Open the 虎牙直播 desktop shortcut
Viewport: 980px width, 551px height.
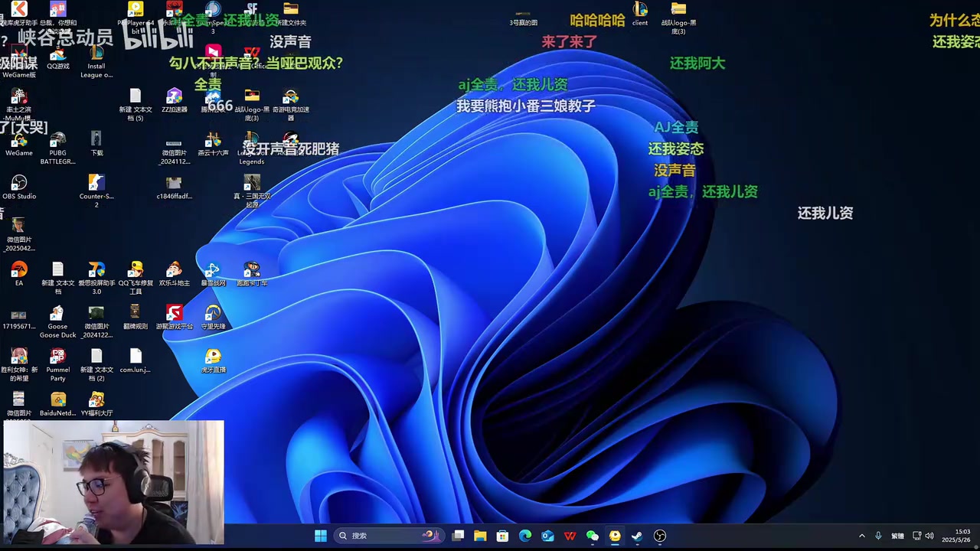click(x=213, y=357)
